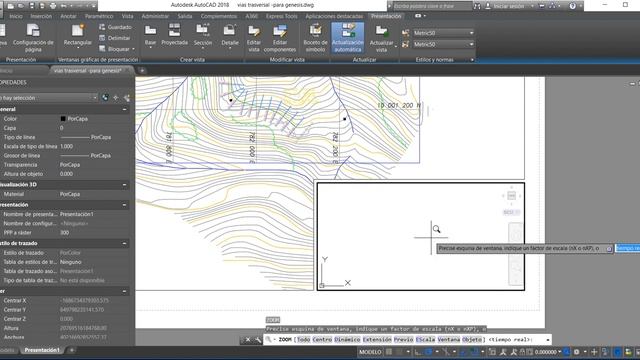640x360 pixels.
Task: Add new layout with plus button
Action: [x=72, y=350]
